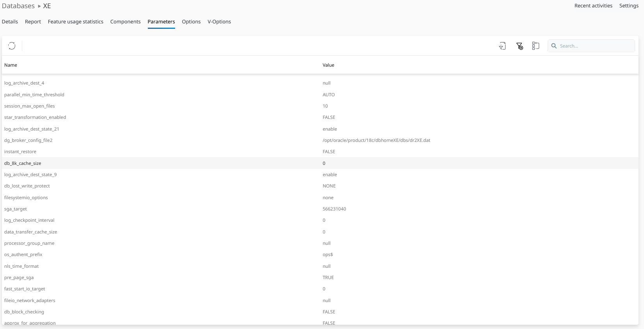Open the Report tab
644x329 pixels.
coord(33,22)
